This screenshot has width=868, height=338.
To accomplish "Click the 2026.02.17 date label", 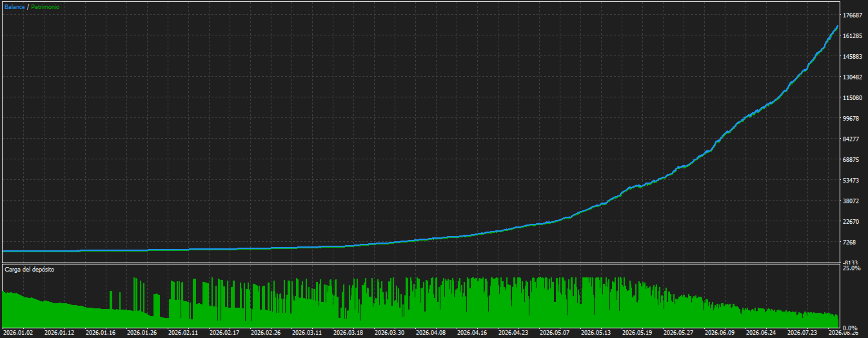I will pos(224,333).
